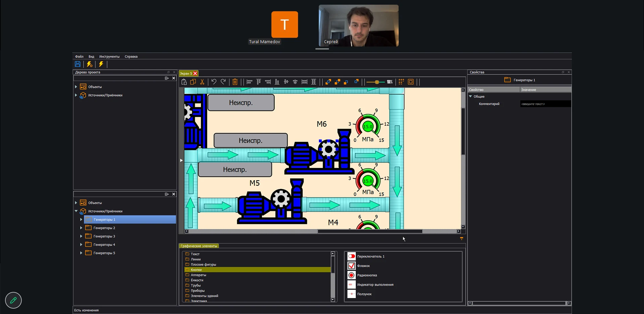Open the Трубы folder in the elements list
The width and height of the screenshot is (644, 314).
[x=196, y=286]
